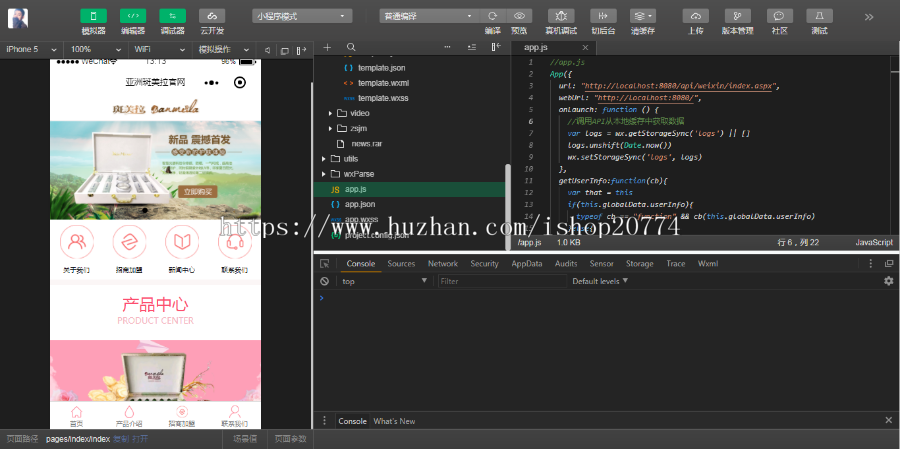Click the compile refresh icon
The image size is (900, 449).
click(x=492, y=16)
